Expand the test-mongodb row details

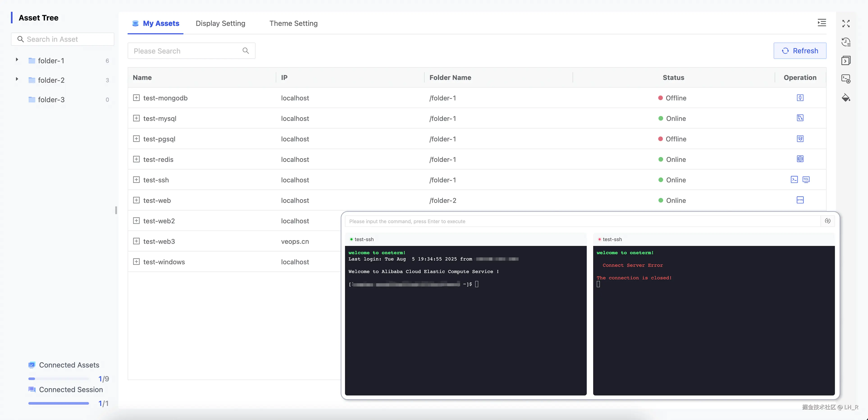(x=136, y=98)
